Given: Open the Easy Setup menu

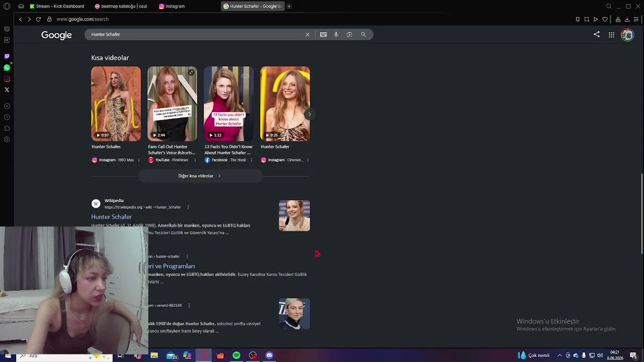Looking at the screenshot, I should pyautogui.click(x=636, y=19).
